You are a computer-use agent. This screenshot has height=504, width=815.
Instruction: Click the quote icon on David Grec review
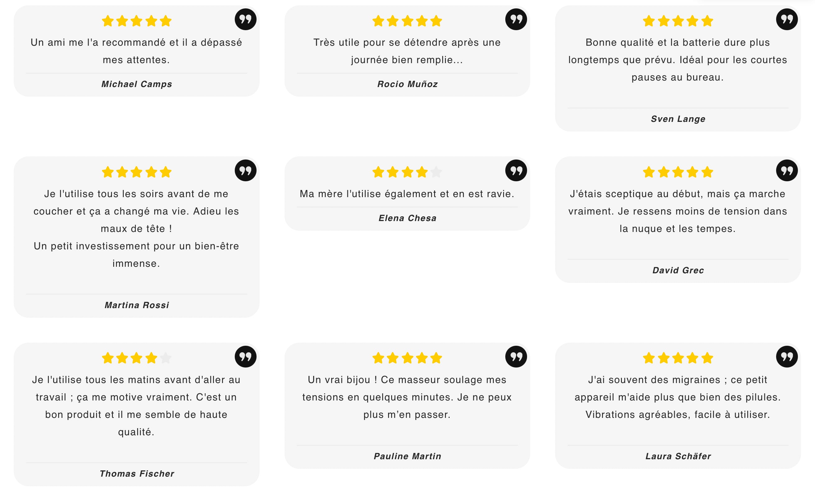(787, 170)
